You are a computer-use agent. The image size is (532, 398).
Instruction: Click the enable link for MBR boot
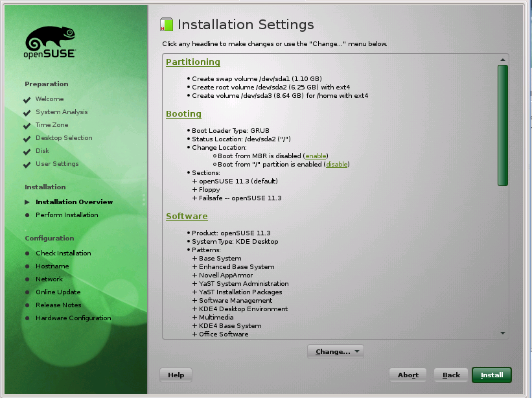coord(316,156)
